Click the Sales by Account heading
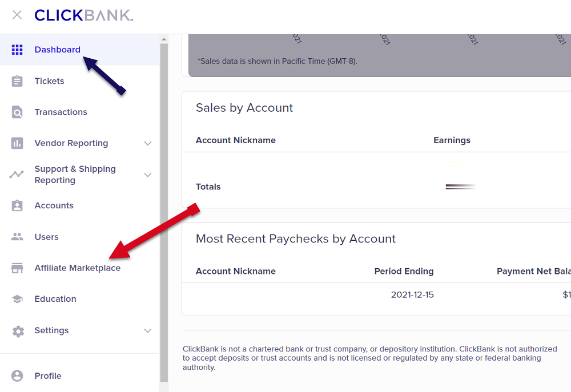The width and height of the screenshot is (571, 392). (x=244, y=108)
